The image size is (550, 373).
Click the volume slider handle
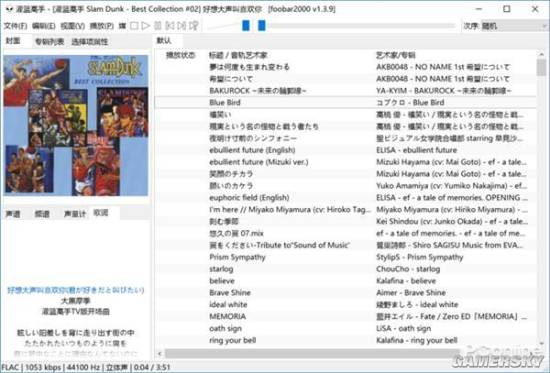pyautogui.click(x=246, y=25)
